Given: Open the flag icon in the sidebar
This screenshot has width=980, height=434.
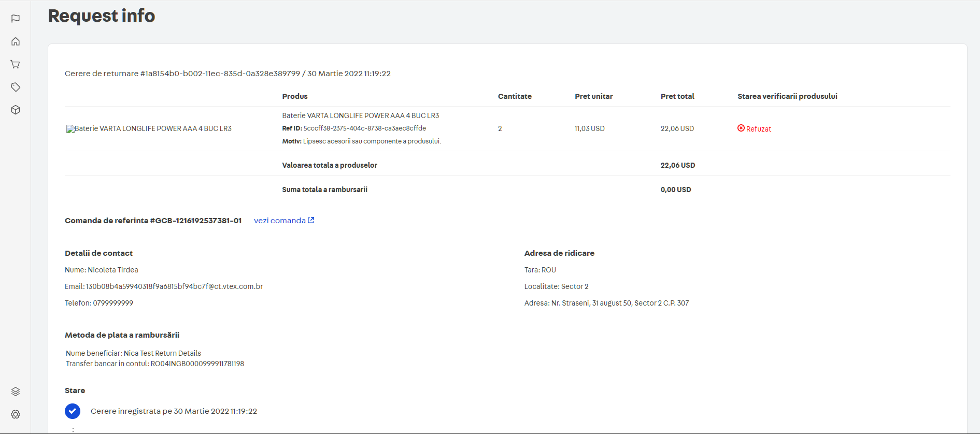Looking at the screenshot, I should point(16,19).
